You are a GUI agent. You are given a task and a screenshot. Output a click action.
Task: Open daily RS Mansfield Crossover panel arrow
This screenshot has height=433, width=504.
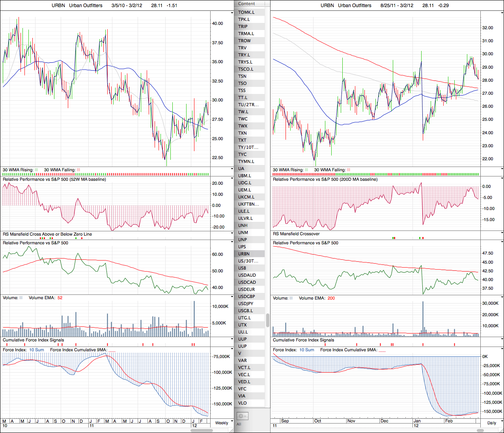tap(502, 233)
